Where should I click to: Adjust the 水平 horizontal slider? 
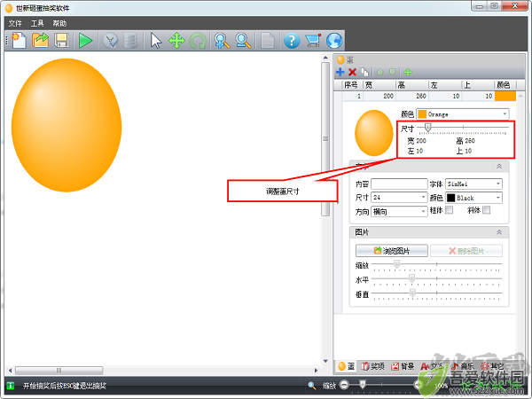[411, 278]
